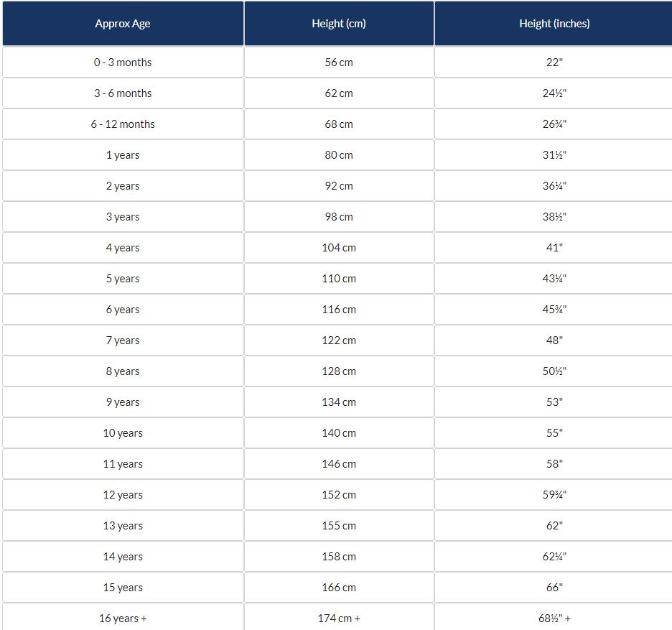This screenshot has height=630, width=672.
Task: Click the 80 cm height cell
Action: coord(339,155)
